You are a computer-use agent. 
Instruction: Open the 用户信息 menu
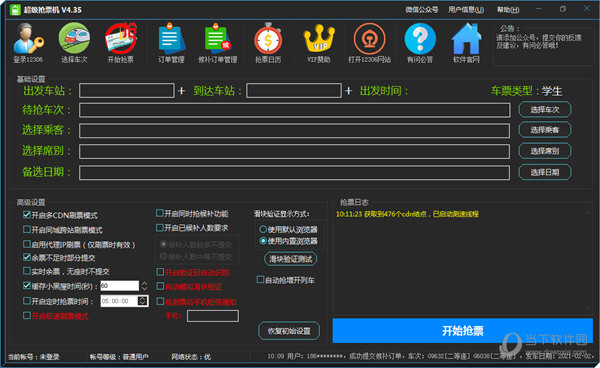pyautogui.click(x=466, y=10)
